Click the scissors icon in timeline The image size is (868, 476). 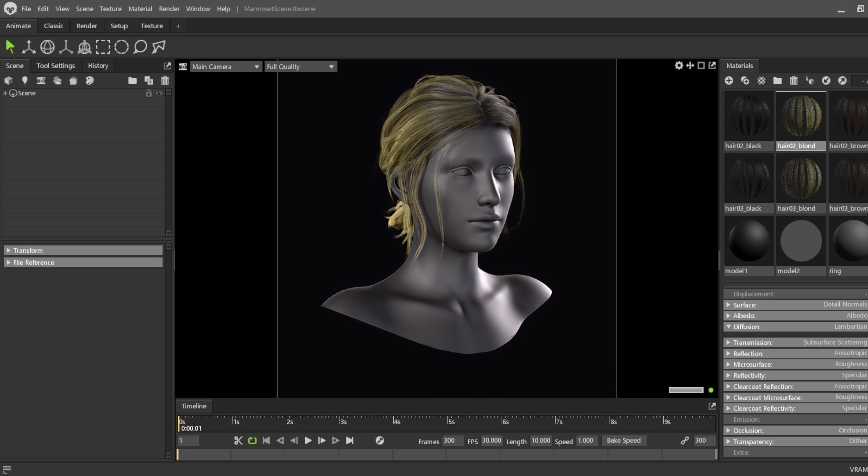(238, 440)
